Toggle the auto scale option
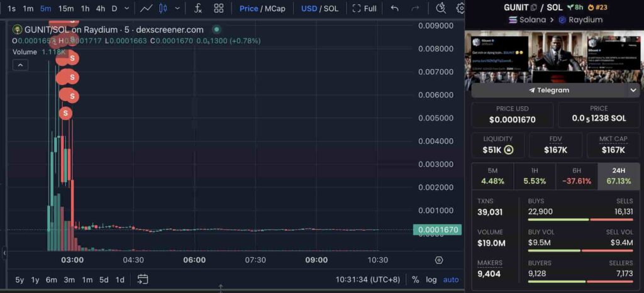Viewport: 644px width, 293px height. [451, 279]
